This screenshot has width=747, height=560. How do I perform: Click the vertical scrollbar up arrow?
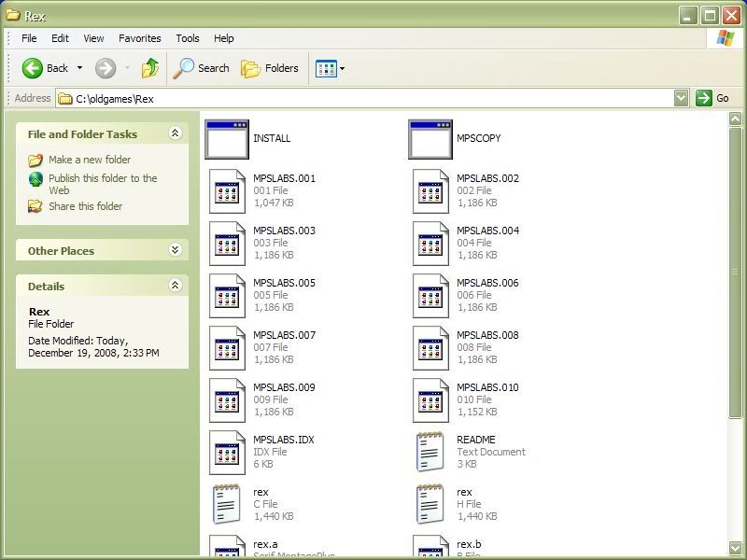[x=736, y=119]
